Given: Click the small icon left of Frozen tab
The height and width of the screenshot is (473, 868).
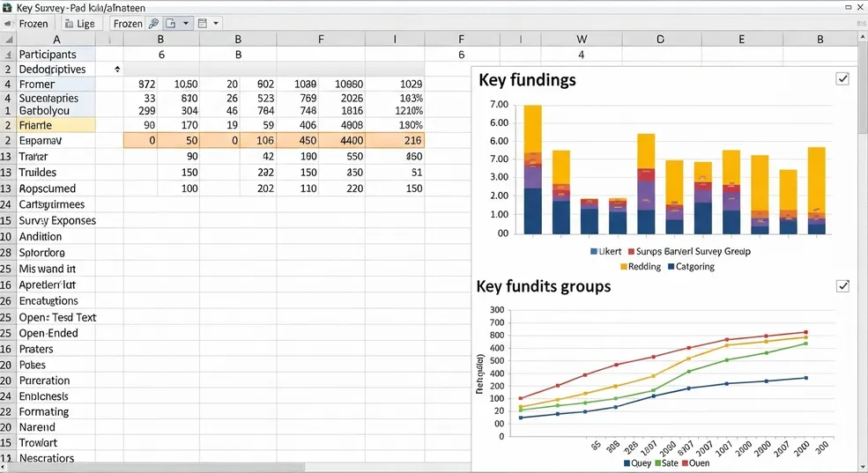Looking at the screenshot, I should coord(8,24).
